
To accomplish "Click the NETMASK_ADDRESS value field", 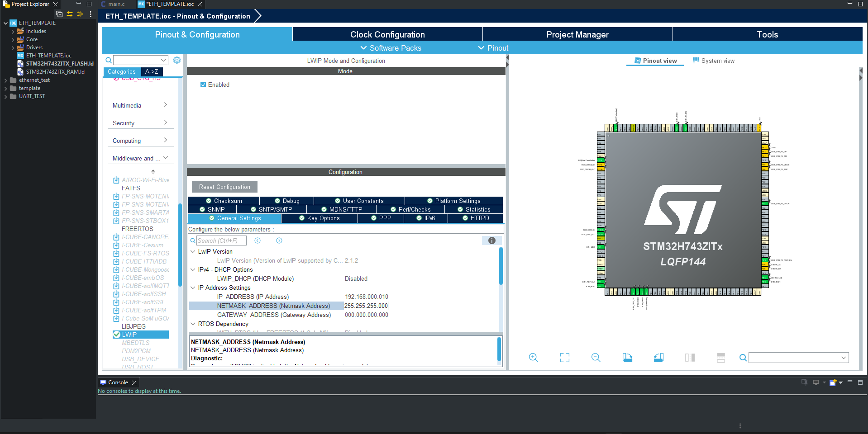I will [x=366, y=306].
